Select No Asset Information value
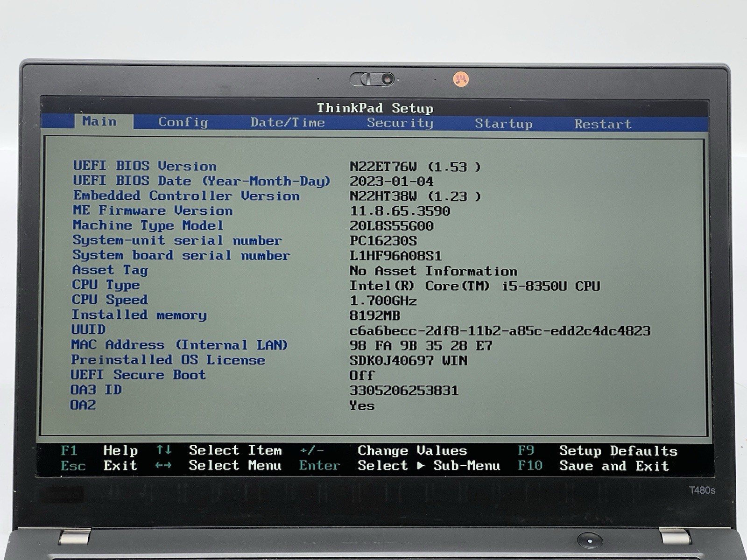Viewport: 747px width, 560px height. [x=433, y=271]
